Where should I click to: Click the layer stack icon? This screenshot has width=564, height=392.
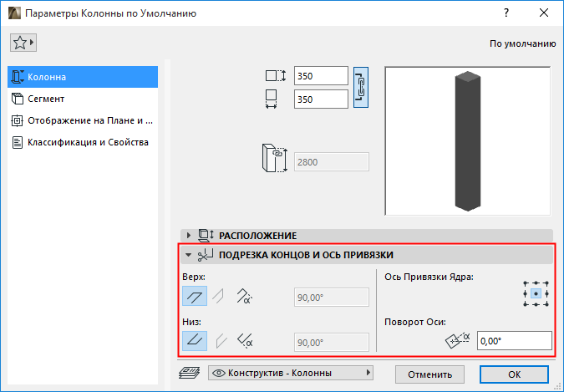pos(190,373)
